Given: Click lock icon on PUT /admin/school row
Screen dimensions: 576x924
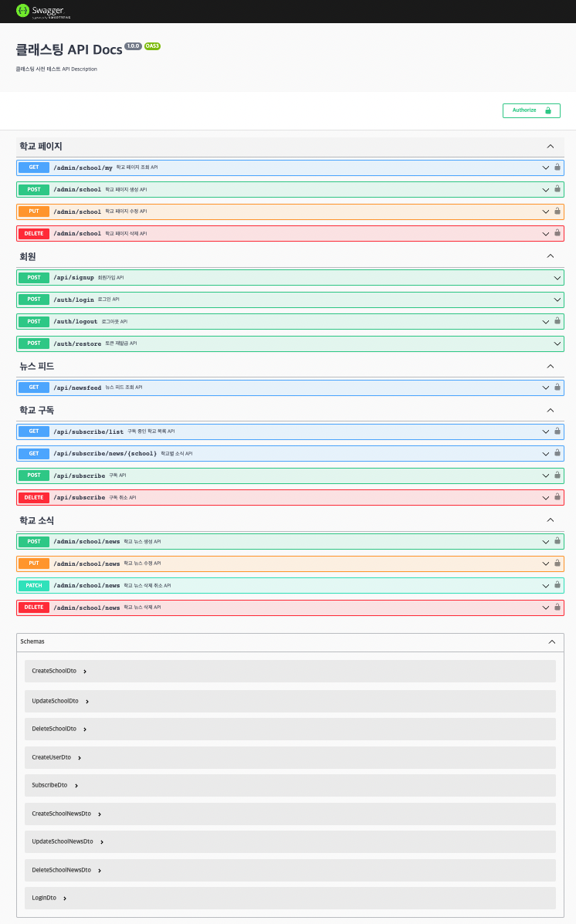Looking at the screenshot, I should coord(557,211).
